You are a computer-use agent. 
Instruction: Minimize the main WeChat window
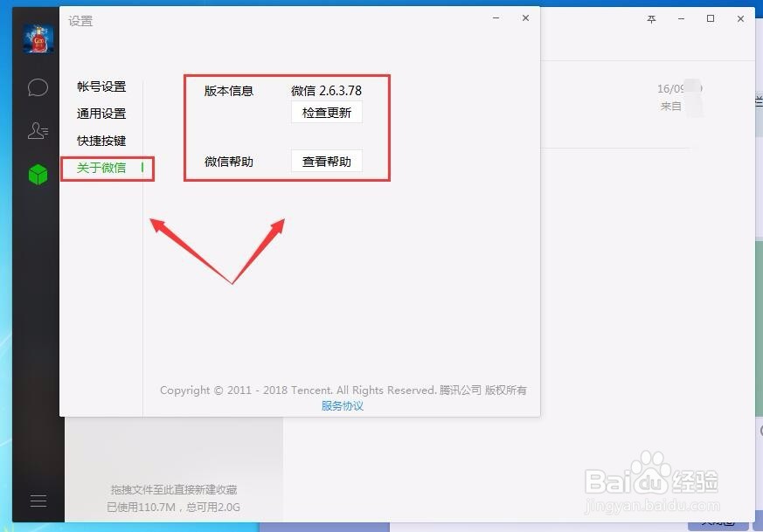pos(681,18)
